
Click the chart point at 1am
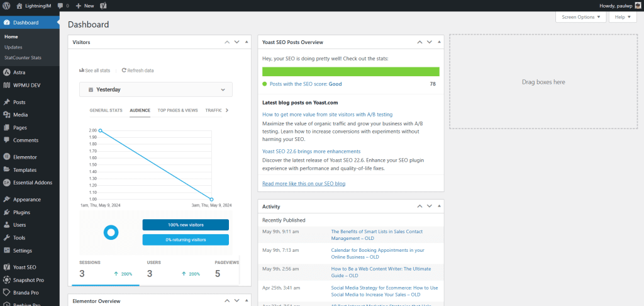coord(100,130)
